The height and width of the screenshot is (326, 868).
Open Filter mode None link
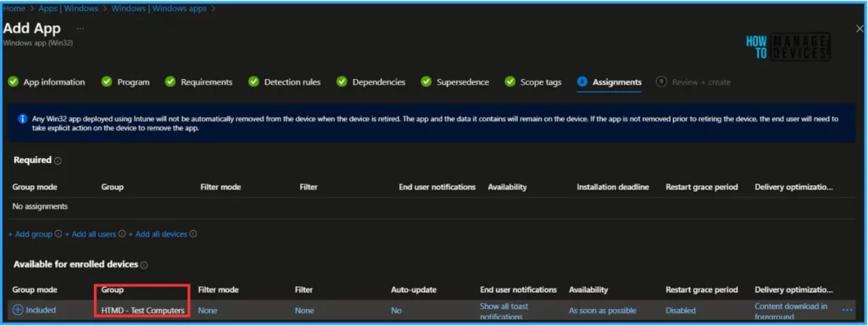coord(208,311)
